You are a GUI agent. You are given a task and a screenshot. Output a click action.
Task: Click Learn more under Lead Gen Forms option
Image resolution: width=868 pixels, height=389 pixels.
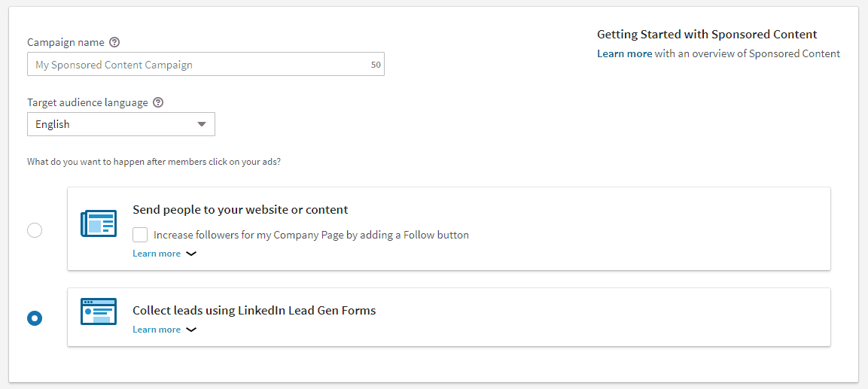[x=157, y=330]
